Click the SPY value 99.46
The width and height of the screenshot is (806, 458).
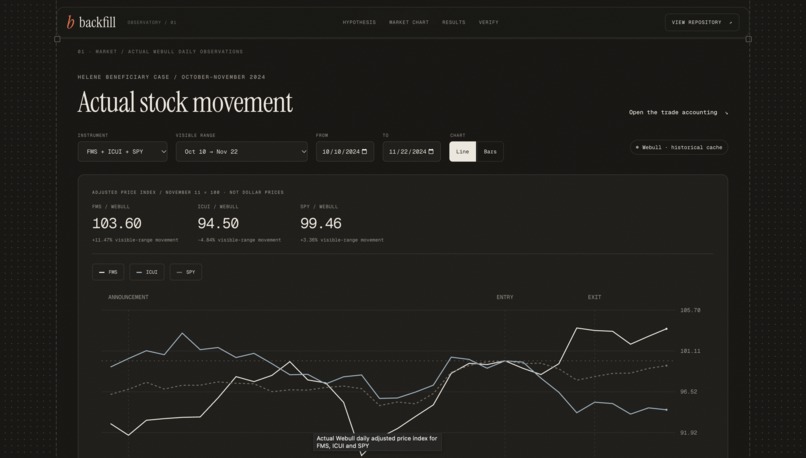[x=321, y=224]
